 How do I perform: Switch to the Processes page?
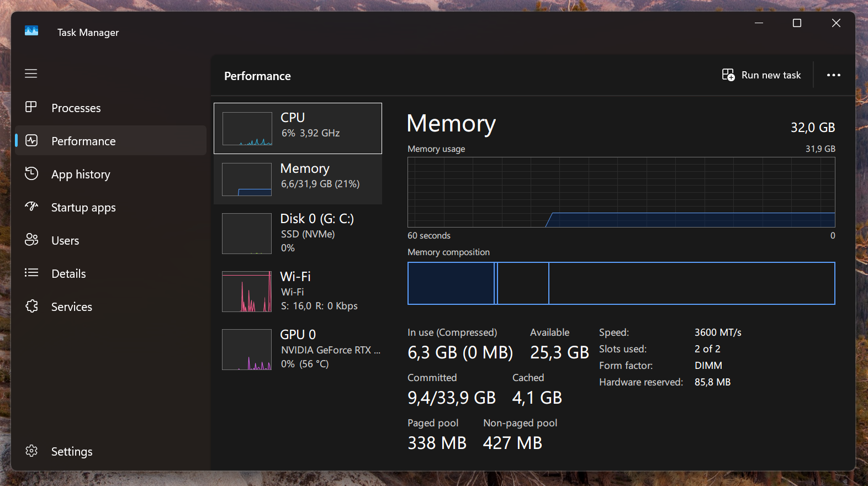coord(76,108)
